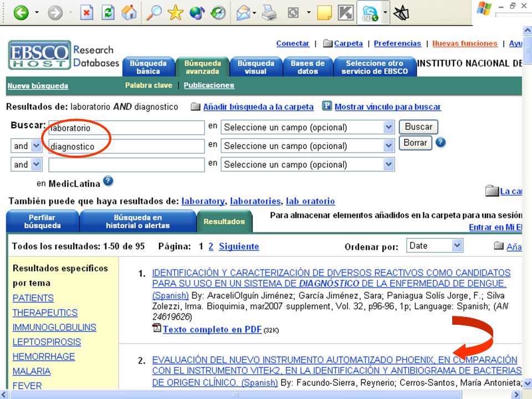Click the empty third search field
Image resolution: width=532 pixels, height=399 pixels.
[126, 165]
